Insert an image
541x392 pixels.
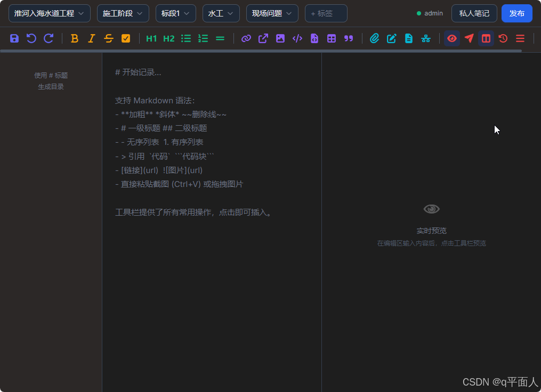280,38
